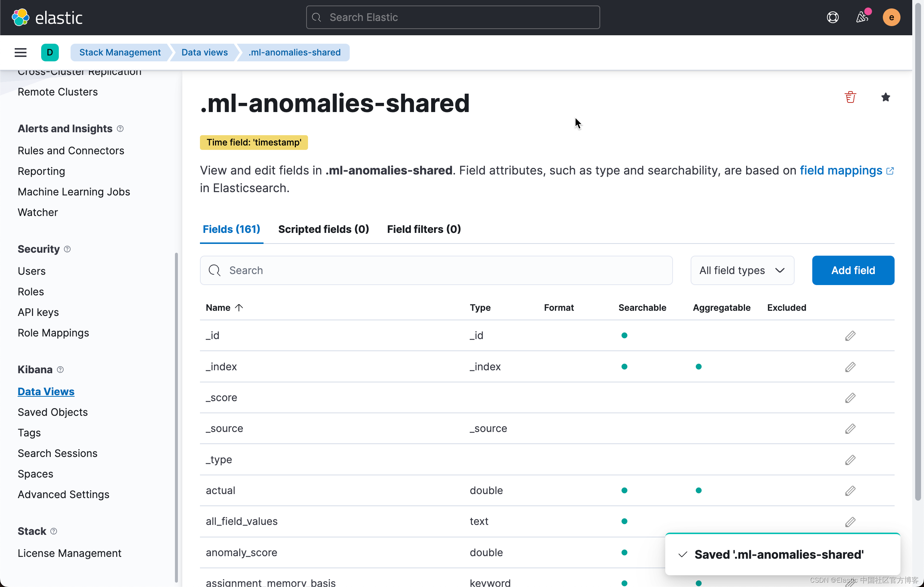Click the delete data view trash icon

850,97
